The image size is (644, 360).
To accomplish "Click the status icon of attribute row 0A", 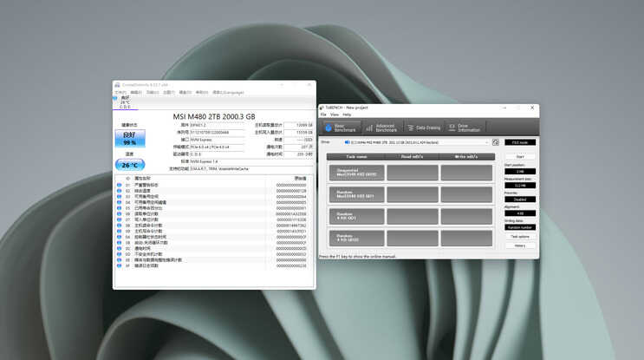I will coord(119,237).
